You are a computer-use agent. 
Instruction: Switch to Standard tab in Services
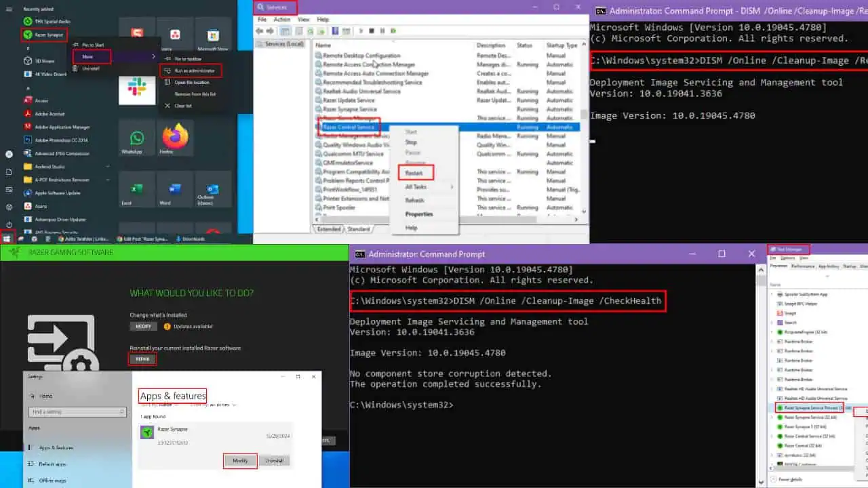(359, 229)
